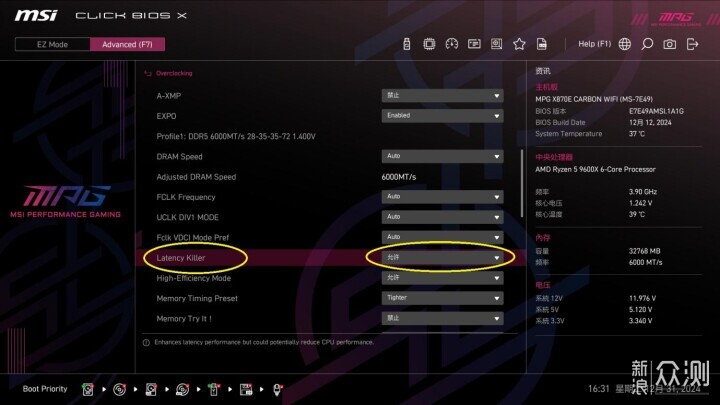
Task: Click the 3.90 GHz frequency value
Action: [x=642, y=192]
